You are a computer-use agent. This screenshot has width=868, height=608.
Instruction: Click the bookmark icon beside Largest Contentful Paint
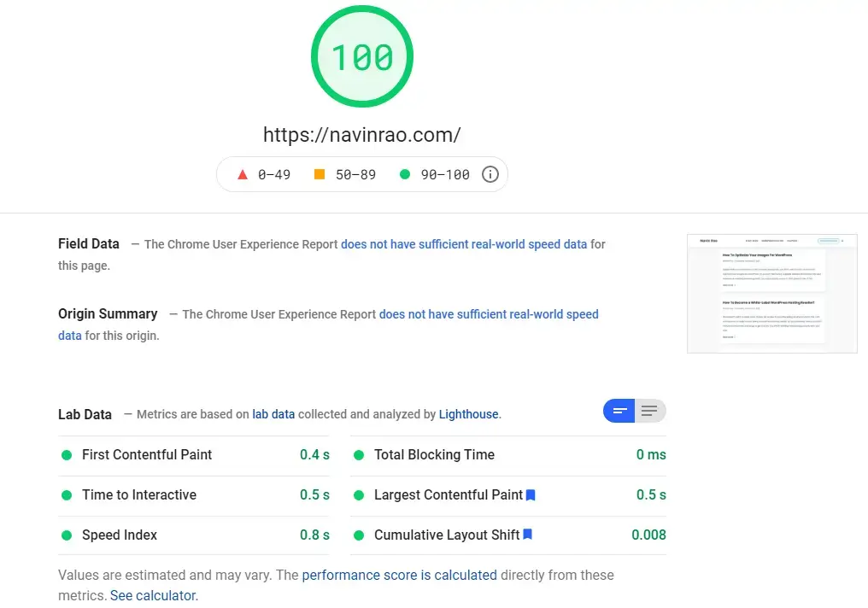531,495
